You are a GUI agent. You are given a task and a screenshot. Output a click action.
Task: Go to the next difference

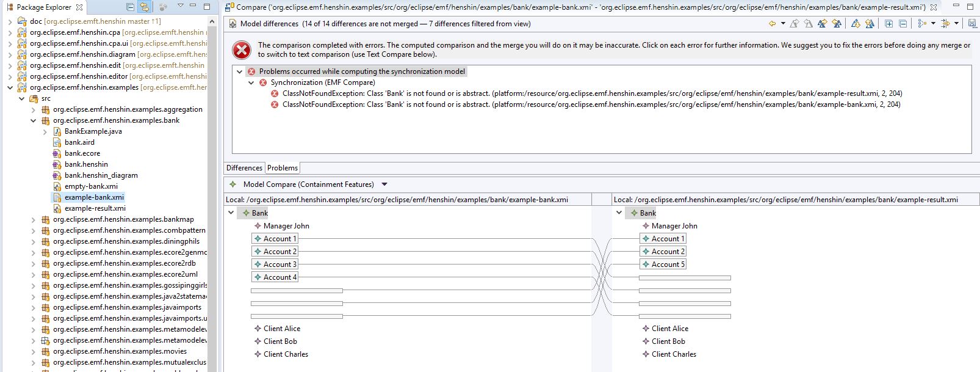click(856, 24)
